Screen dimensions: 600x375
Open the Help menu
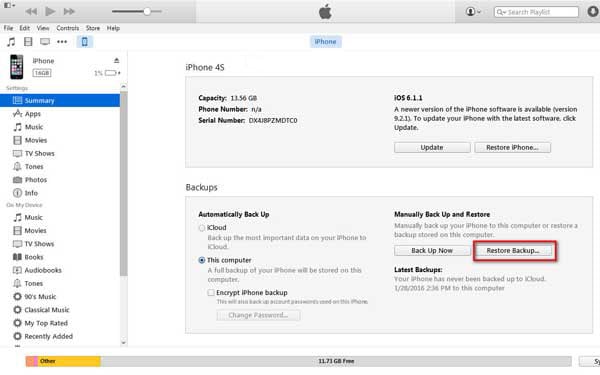click(113, 28)
